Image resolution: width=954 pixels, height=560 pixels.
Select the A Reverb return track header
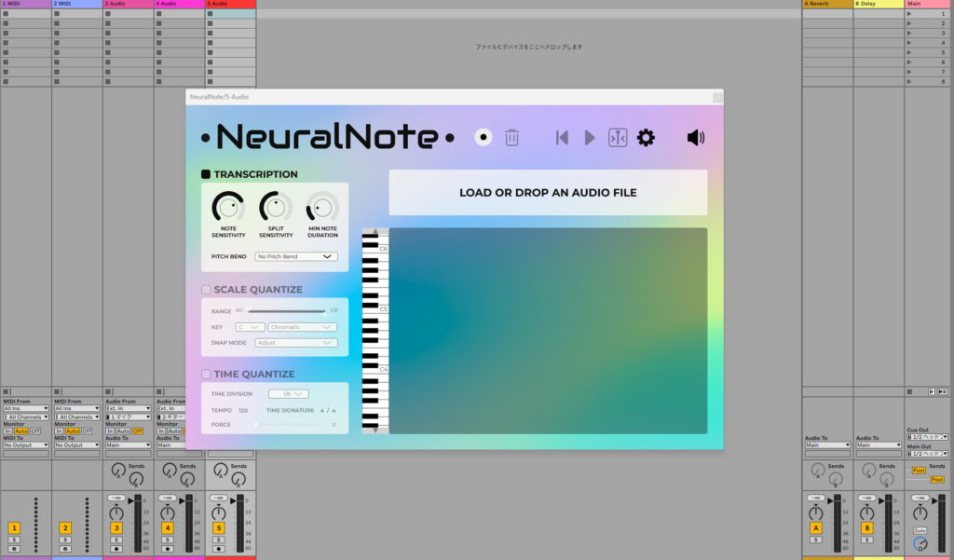[827, 4]
